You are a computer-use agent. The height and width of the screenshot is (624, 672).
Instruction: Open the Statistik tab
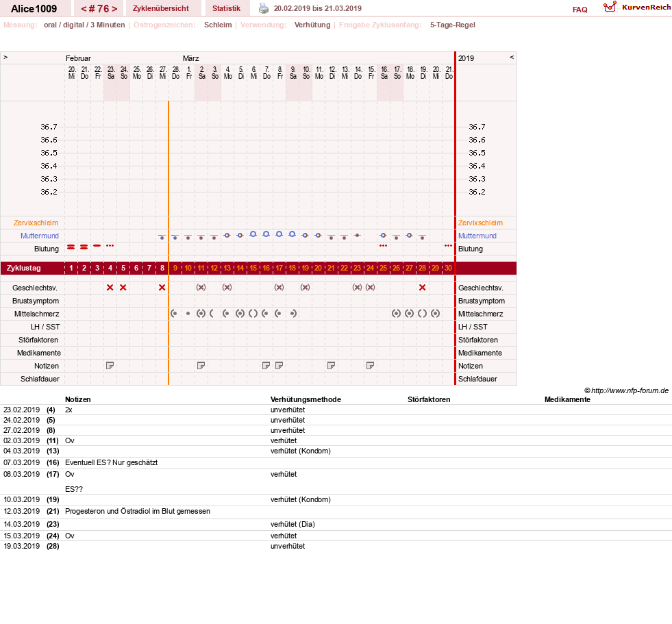coord(226,8)
